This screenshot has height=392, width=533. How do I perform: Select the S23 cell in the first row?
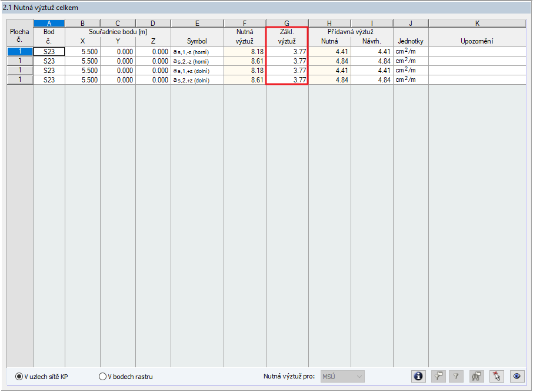48,51
